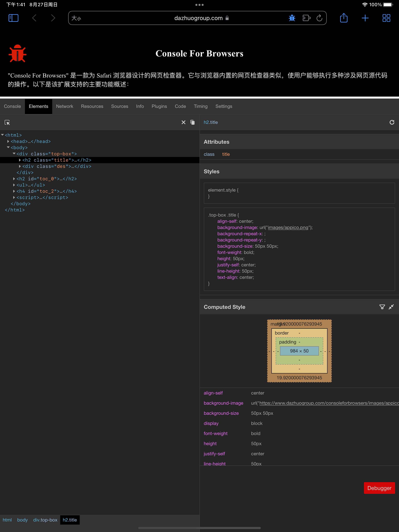Select the closing </body> tag line
The image size is (399, 532).
click(x=21, y=204)
